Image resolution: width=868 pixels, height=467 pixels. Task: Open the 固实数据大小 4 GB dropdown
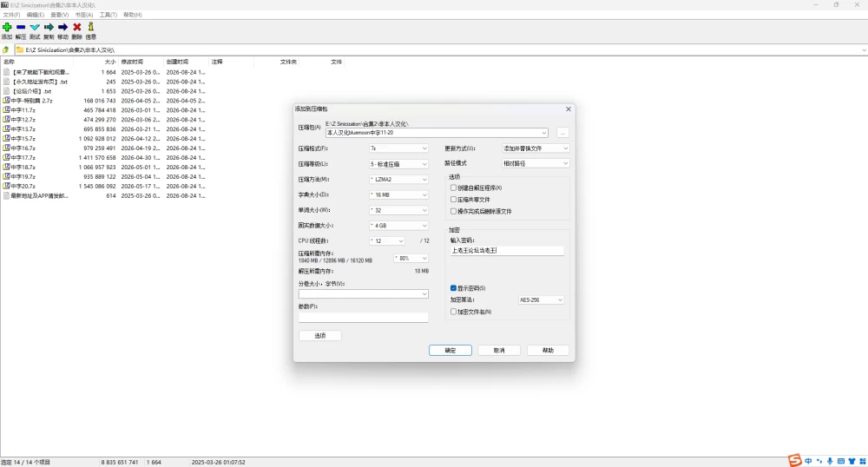pyautogui.click(x=398, y=225)
